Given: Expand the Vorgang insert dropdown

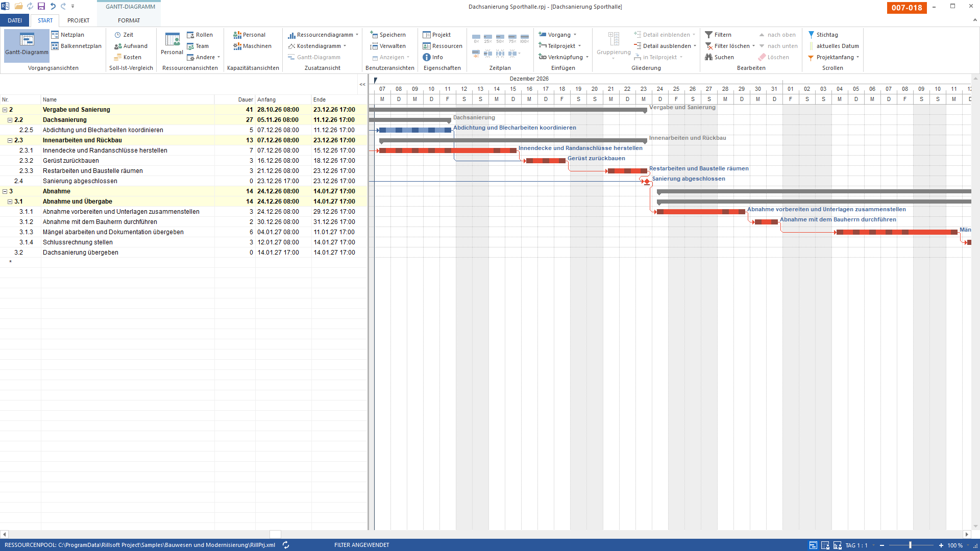Looking at the screenshot, I should (575, 35).
